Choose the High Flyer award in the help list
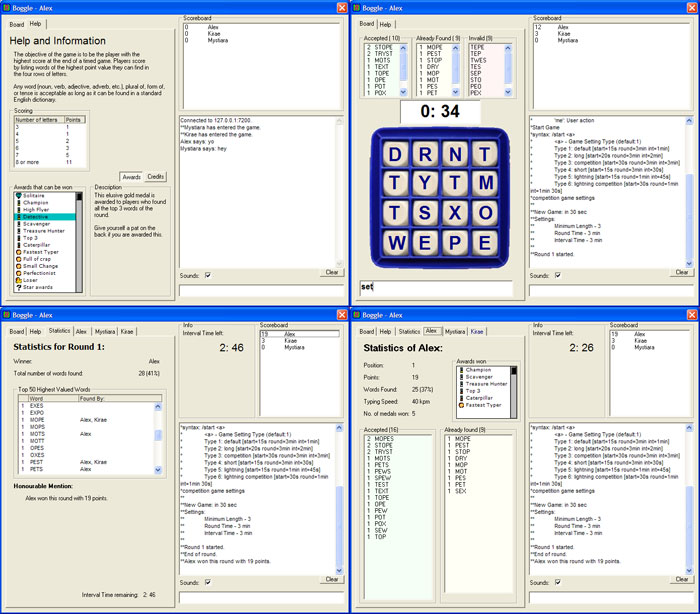Image resolution: width=700 pixels, height=614 pixels. [x=38, y=209]
